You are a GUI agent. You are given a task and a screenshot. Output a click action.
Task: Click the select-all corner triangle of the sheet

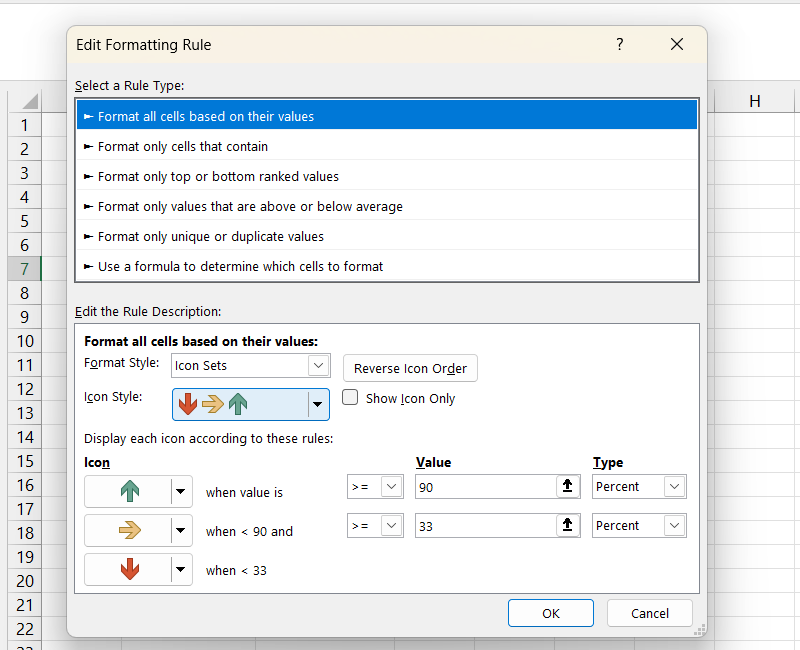tap(30, 101)
